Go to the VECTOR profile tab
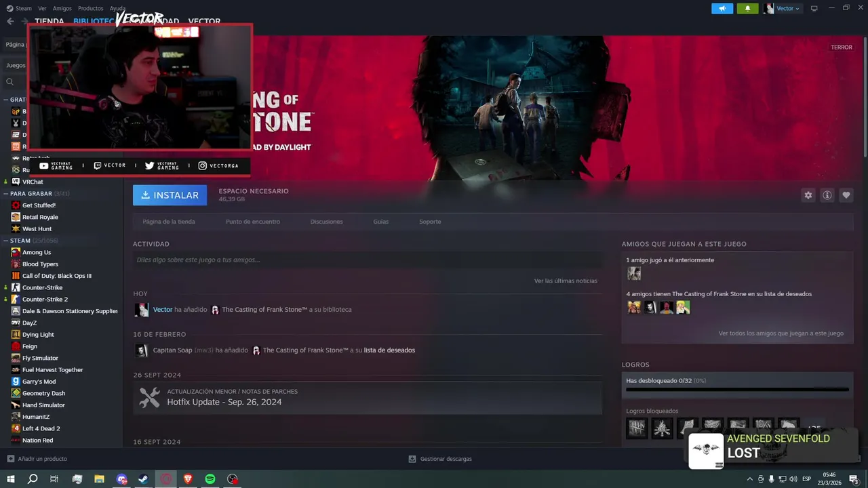Viewport: 868px width, 488px height. click(204, 22)
